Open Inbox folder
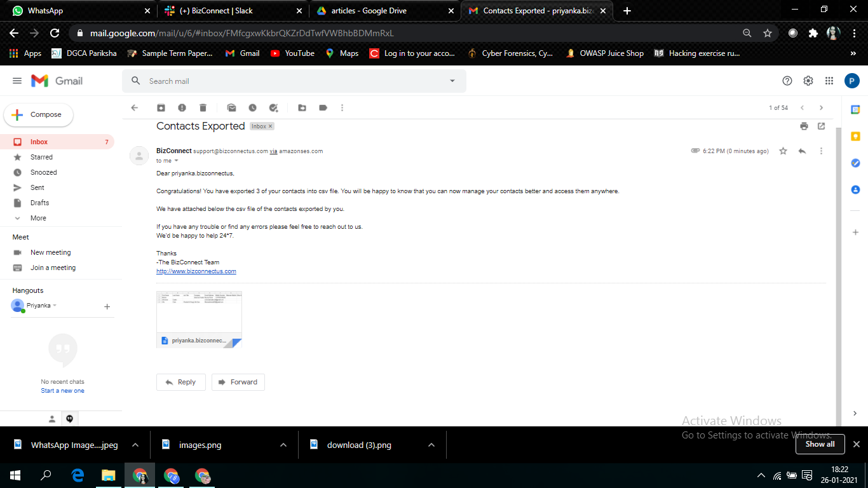The image size is (868, 488). (x=57, y=142)
